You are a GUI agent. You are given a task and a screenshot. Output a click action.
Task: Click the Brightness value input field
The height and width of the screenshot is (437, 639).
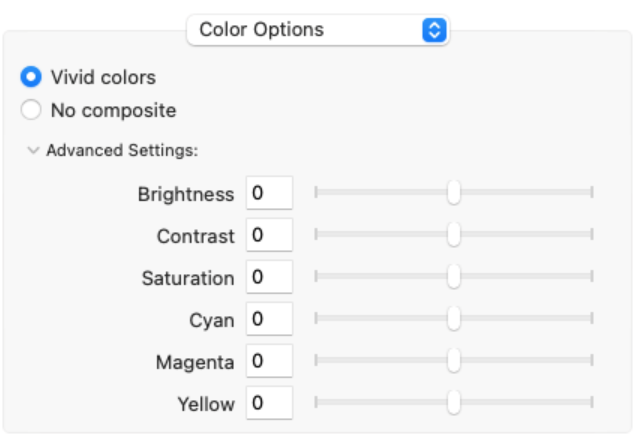[268, 194]
